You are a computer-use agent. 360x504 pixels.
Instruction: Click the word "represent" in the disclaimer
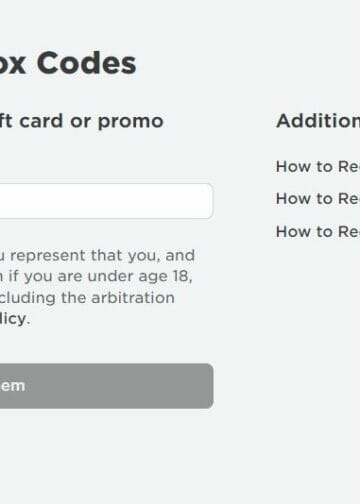[x=48, y=256]
